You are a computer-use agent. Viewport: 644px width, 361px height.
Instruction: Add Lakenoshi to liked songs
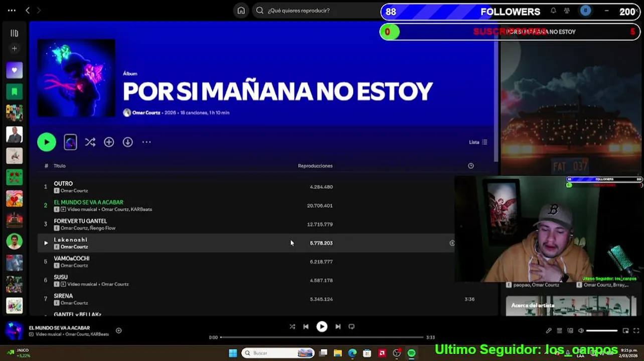tap(452, 243)
